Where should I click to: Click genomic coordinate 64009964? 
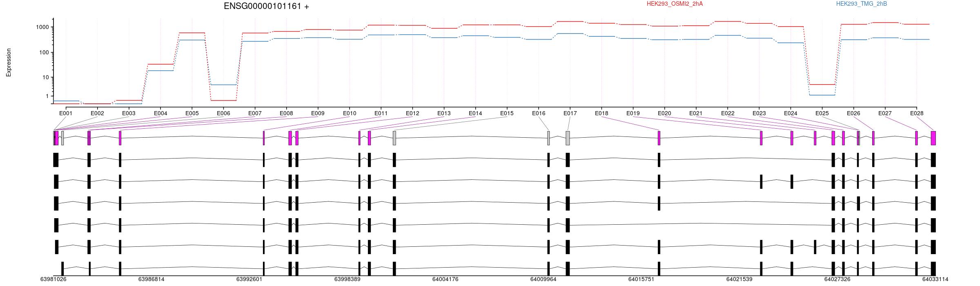[543, 279]
